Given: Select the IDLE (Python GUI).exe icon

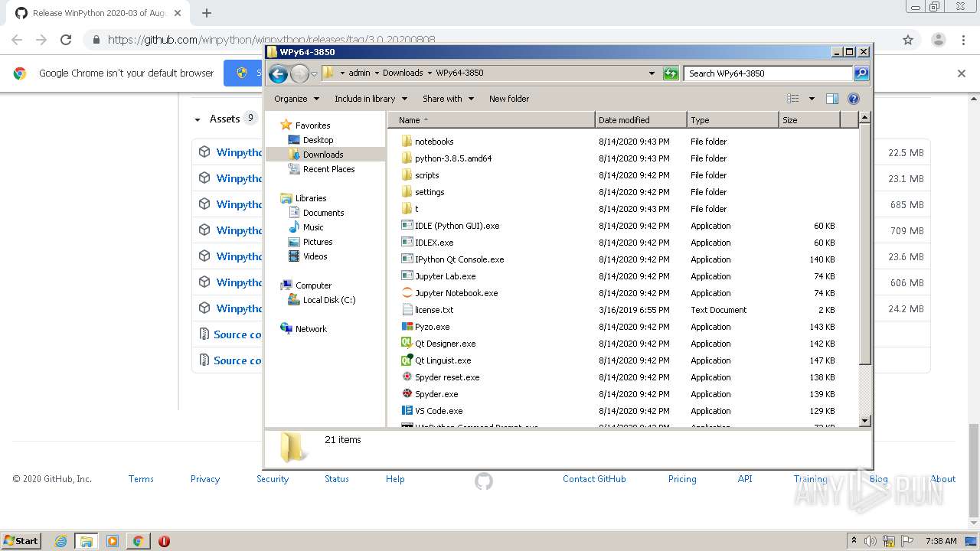Looking at the screenshot, I should coord(407,226).
